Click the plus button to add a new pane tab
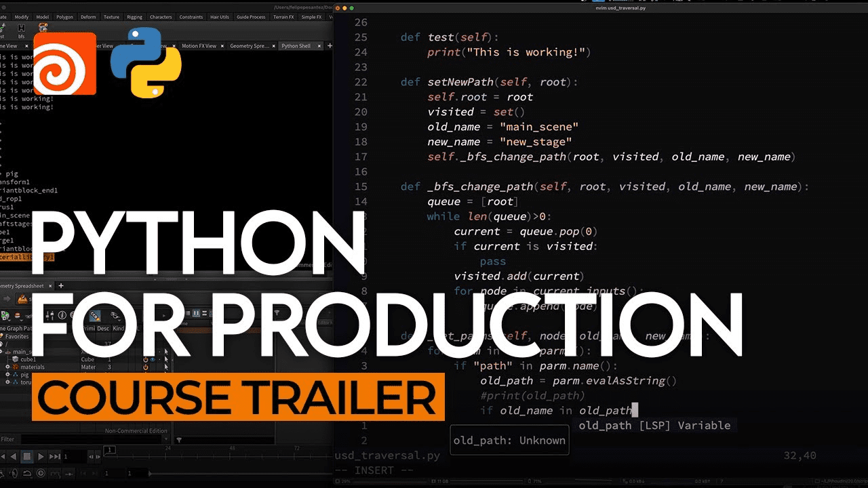The image size is (868, 488). 330,45
